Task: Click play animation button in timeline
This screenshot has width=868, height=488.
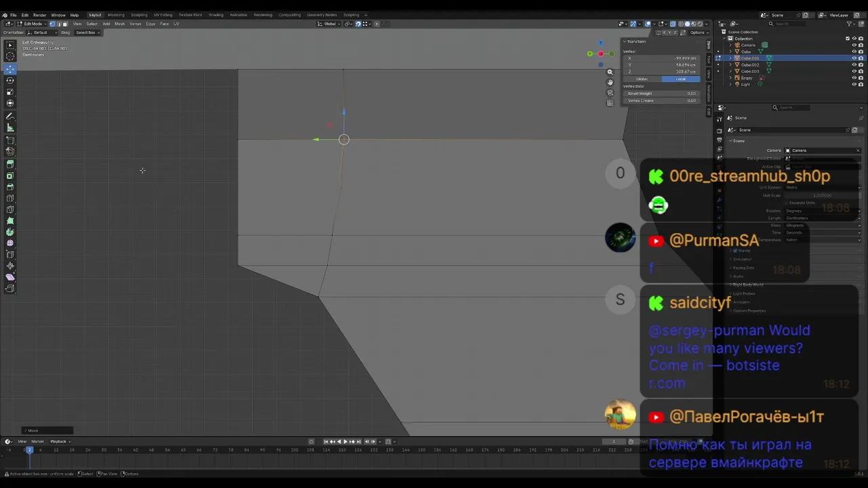Action: [345, 441]
